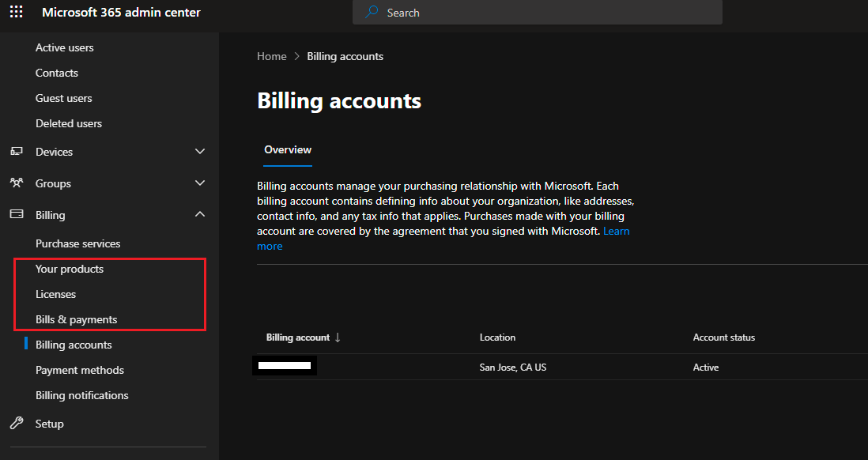
Task: Click the Billing card icon
Action: [x=17, y=214]
